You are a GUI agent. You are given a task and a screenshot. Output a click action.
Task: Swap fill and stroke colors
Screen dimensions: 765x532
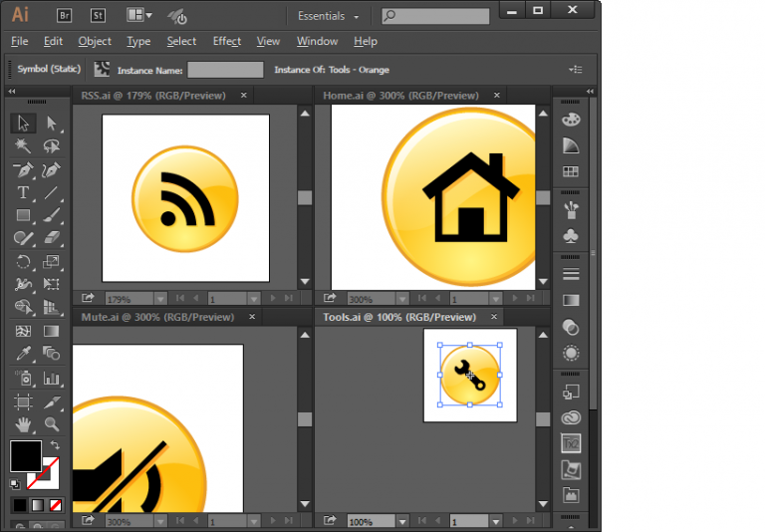54,444
